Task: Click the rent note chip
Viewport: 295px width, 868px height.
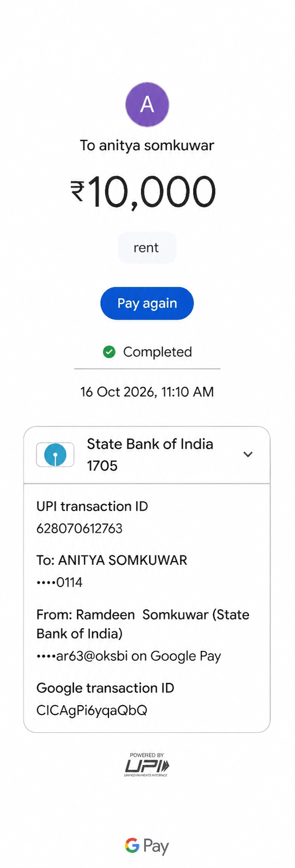Action: point(147,247)
